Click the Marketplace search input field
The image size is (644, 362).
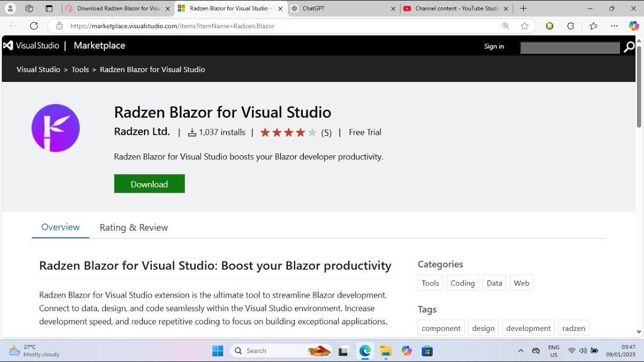point(570,47)
